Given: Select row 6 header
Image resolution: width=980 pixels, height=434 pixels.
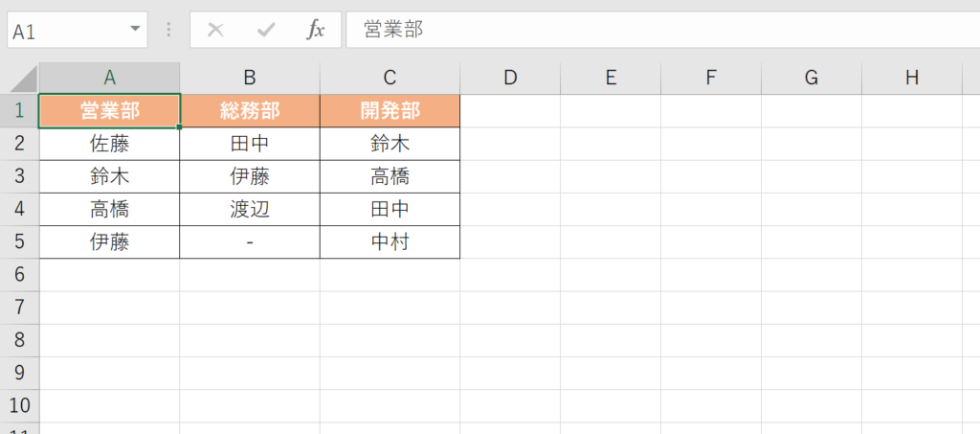Looking at the screenshot, I should click(x=19, y=275).
